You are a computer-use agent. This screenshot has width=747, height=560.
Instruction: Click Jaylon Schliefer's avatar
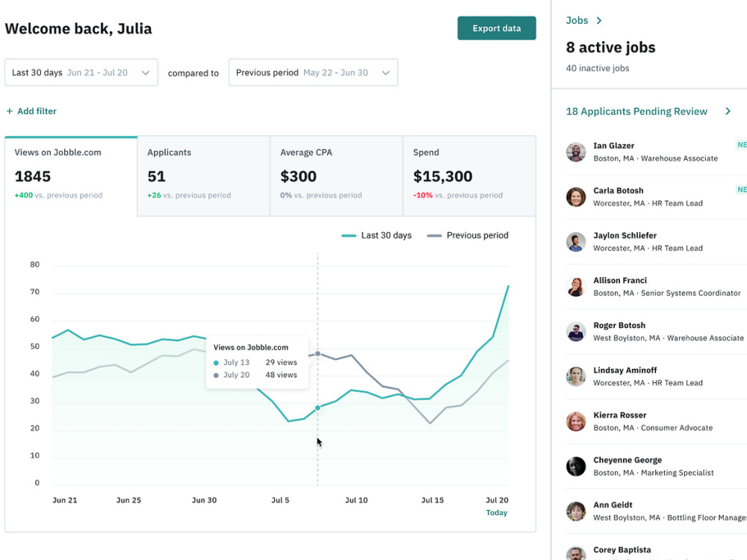pyautogui.click(x=576, y=242)
